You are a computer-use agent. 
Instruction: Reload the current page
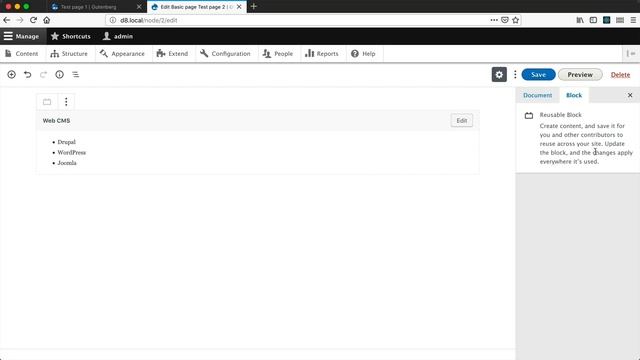[33, 20]
